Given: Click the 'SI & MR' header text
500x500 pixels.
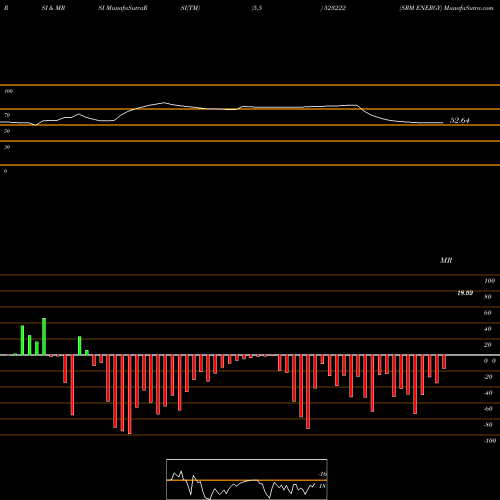Looking at the screenshot, I should coord(53,8).
